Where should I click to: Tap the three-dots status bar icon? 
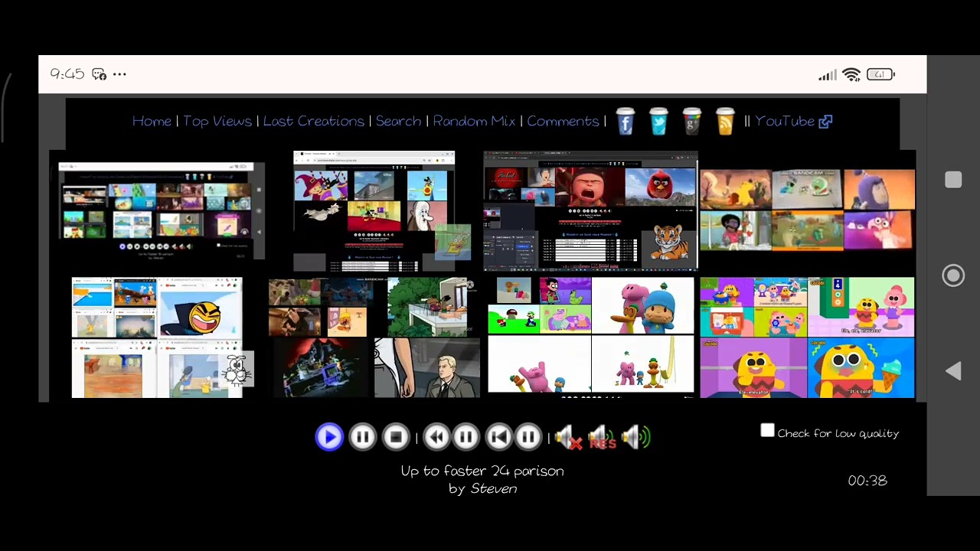(119, 74)
